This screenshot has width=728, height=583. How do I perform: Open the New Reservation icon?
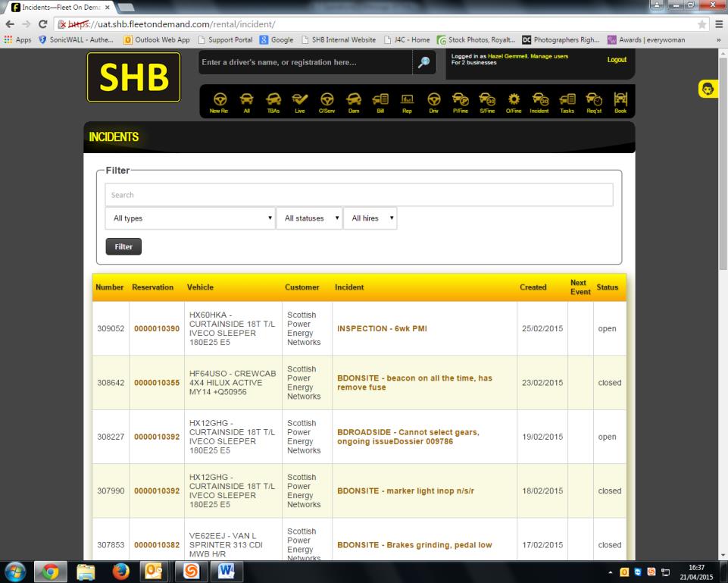pos(219,102)
